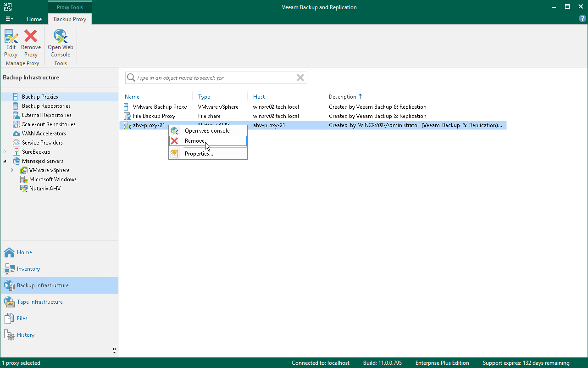Viewport: 588px width, 368px height.
Task: Click the Backup Repositories tree icon
Action: tap(16, 106)
